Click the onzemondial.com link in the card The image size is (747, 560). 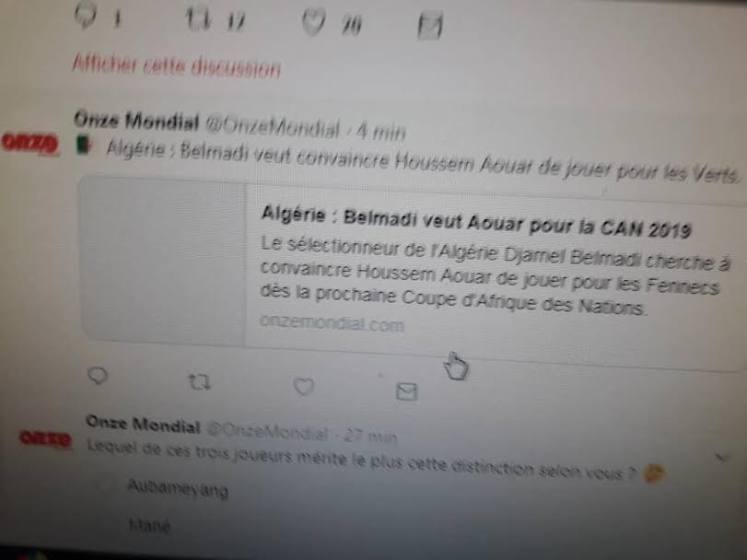pyautogui.click(x=333, y=323)
